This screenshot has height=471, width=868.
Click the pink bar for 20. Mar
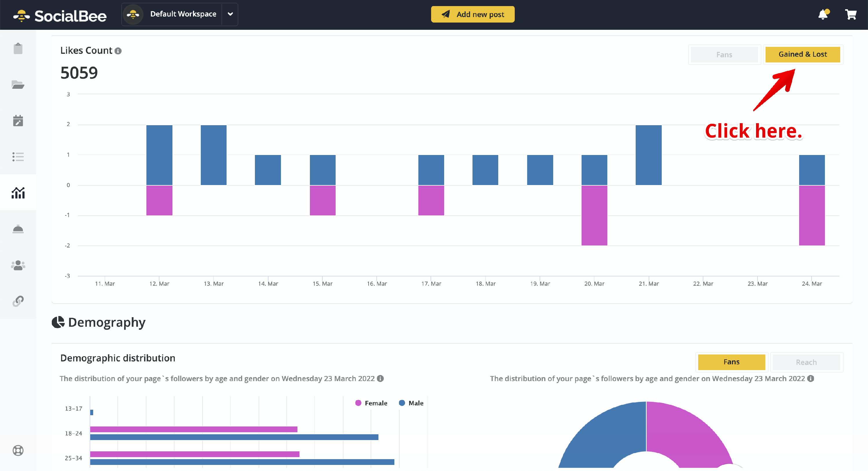[594, 215]
